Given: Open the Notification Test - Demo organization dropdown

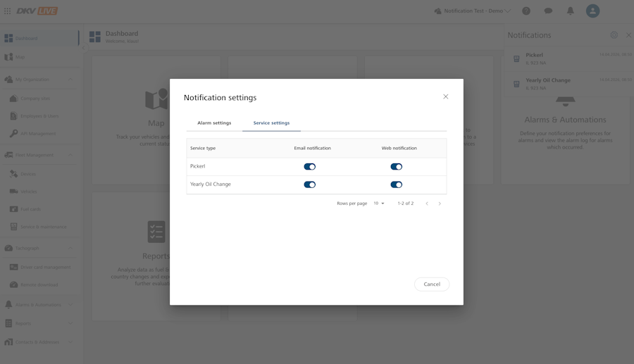Looking at the screenshot, I should [472, 11].
